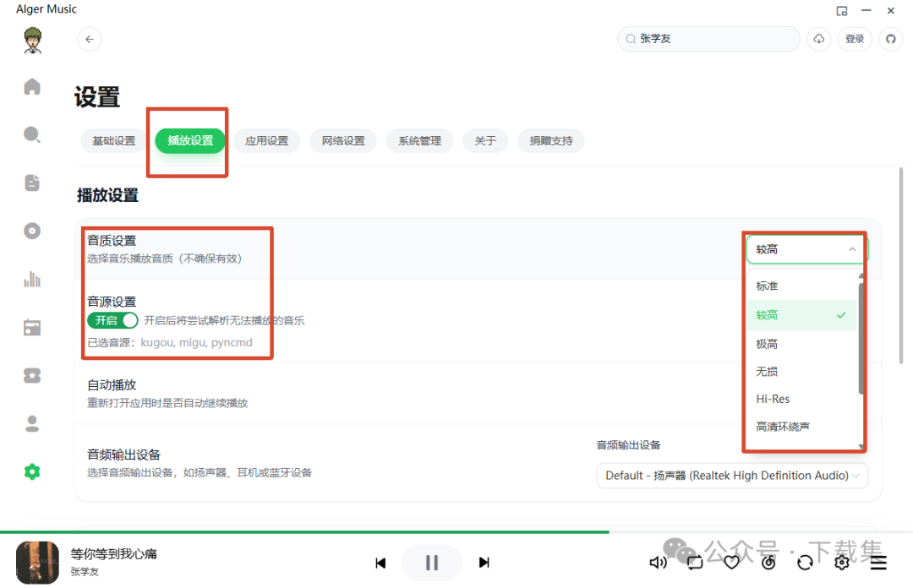Open the user profile icon in sidebar

[x=32, y=424]
